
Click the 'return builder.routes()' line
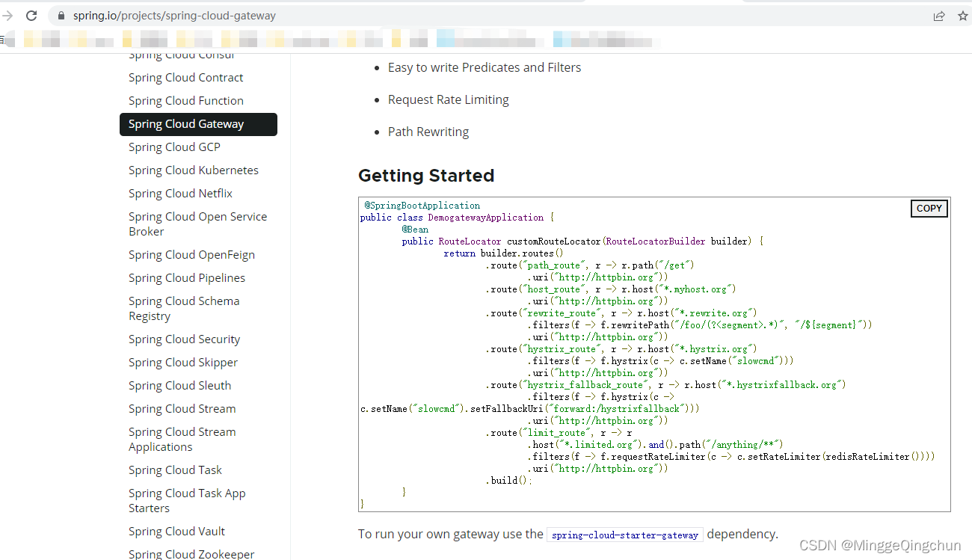(503, 253)
